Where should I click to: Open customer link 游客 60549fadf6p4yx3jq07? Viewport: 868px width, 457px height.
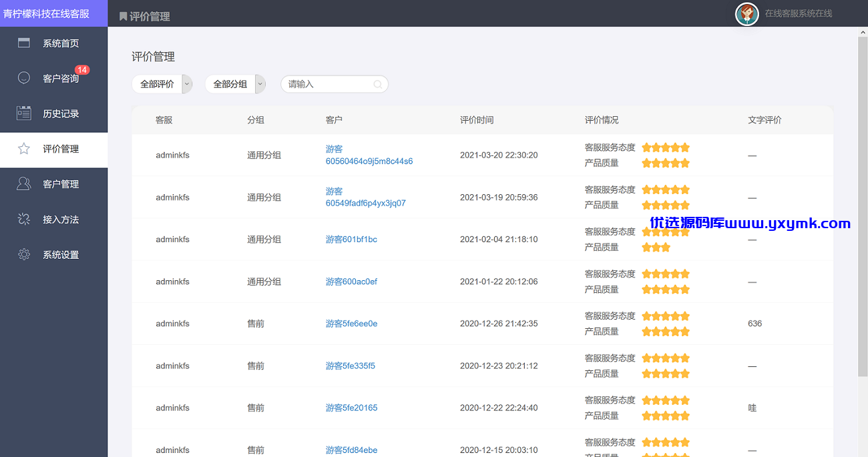tap(366, 197)
